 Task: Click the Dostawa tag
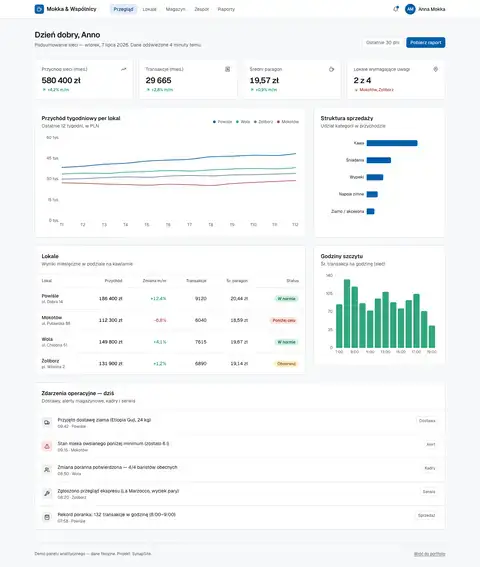tap(427, 421)
